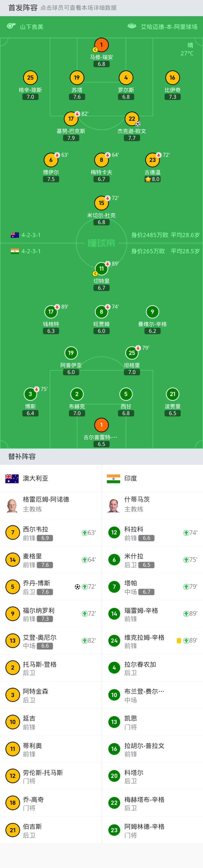Open goalkeeper 马修-瑞安 number 1 badge
The image size is (203, 868).
coord(101,45)
